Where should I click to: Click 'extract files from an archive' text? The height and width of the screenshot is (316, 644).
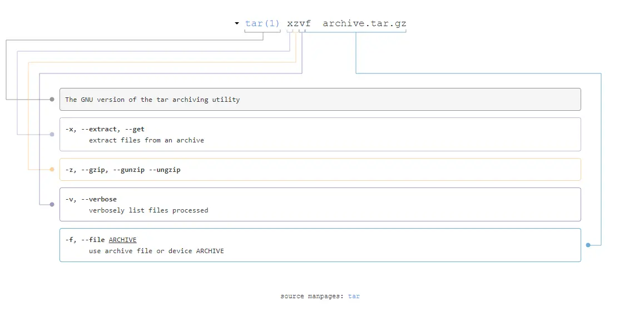tap(146, 140)
